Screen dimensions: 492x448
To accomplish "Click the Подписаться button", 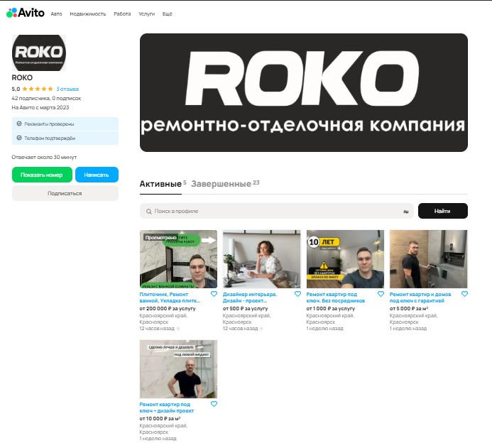I will coord(65,193).
